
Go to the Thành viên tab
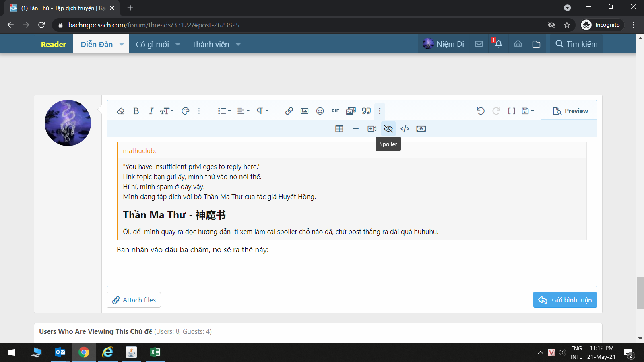coord(211,44)
